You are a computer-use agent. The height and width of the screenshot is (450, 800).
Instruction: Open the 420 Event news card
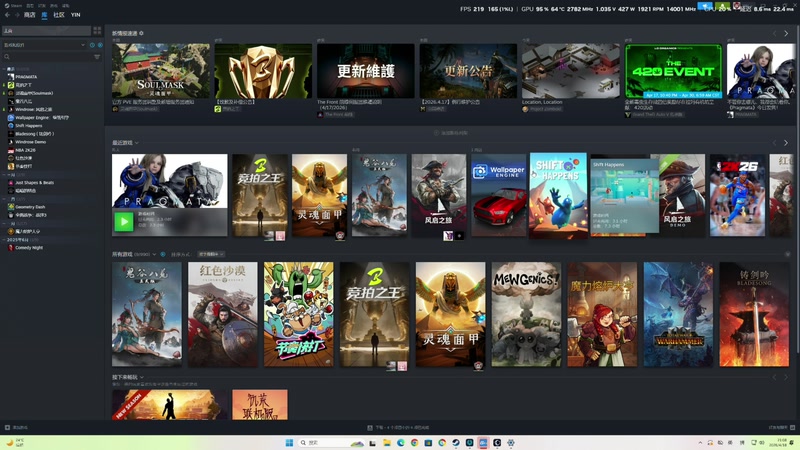tap(673, 71)
